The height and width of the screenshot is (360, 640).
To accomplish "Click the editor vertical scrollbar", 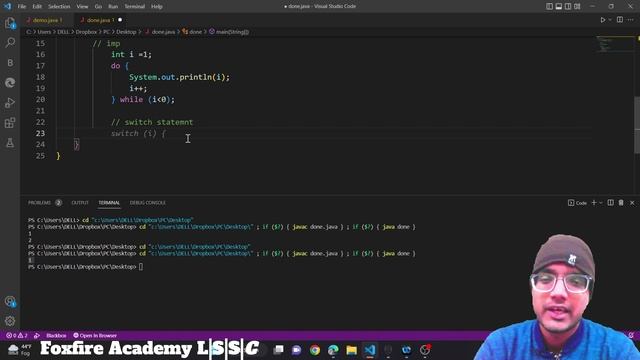I will (637, 124).
